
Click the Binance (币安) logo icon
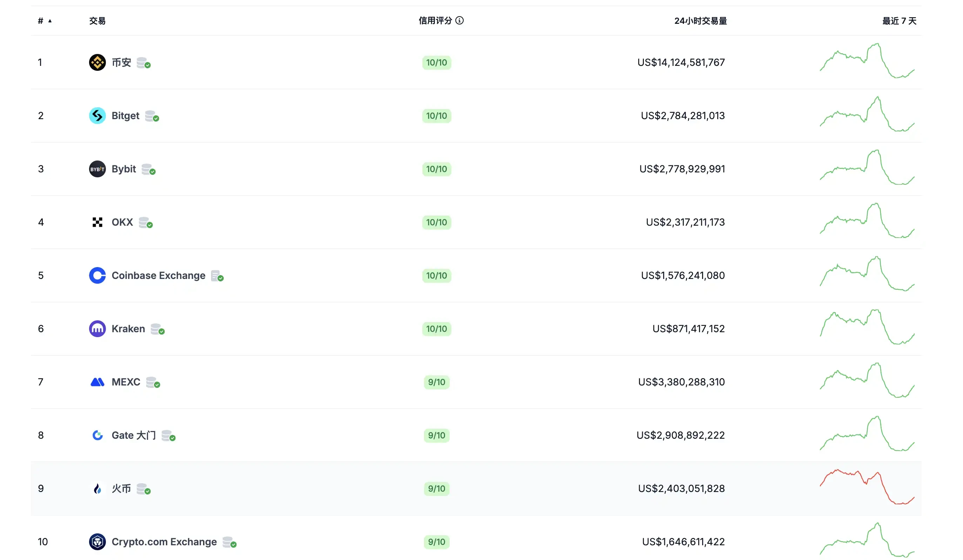coord(97,62)
